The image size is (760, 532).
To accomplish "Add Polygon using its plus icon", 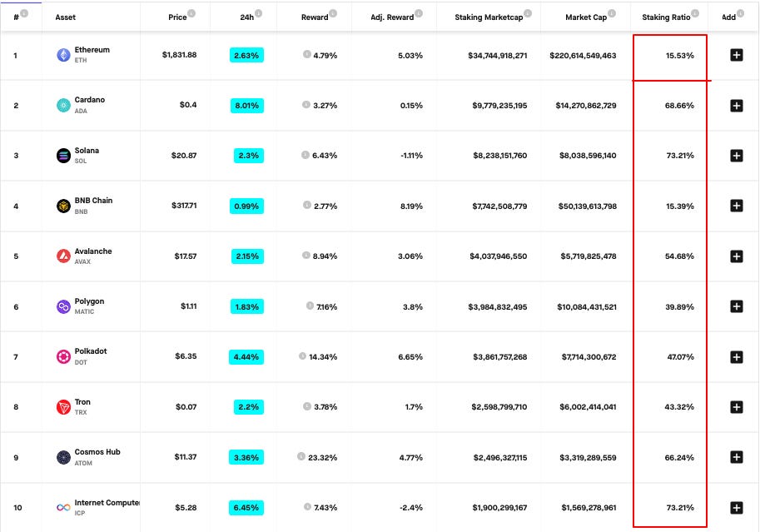I will coord(736,306).
